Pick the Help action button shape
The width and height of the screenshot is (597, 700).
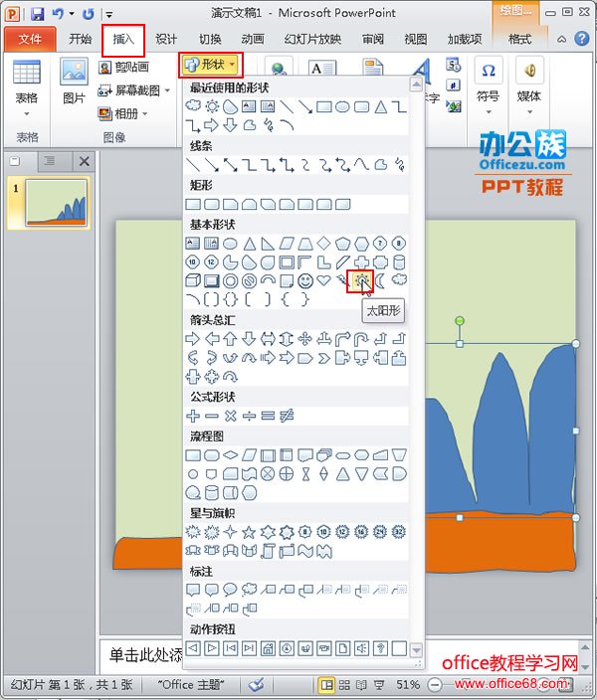380,648
